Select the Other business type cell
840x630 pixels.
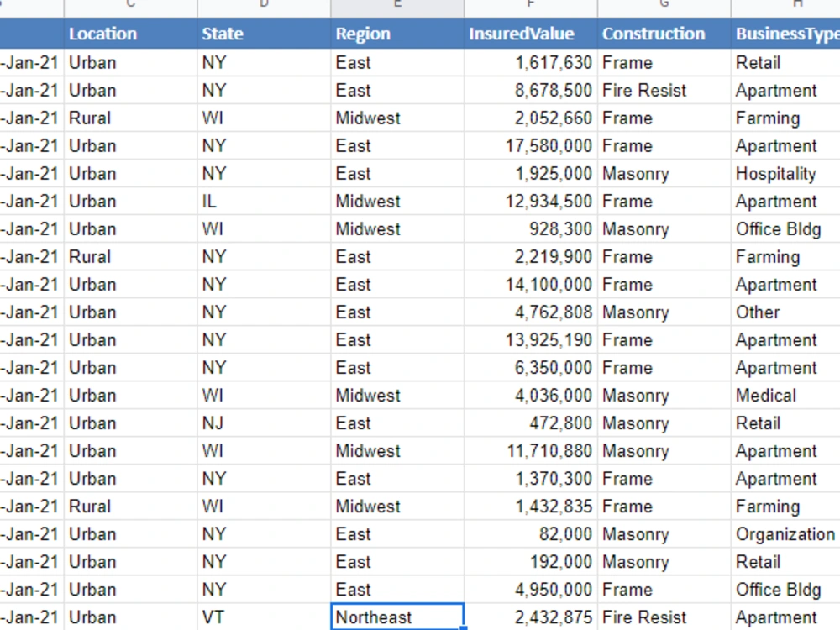pyautogui.click(x=785, y=312)
